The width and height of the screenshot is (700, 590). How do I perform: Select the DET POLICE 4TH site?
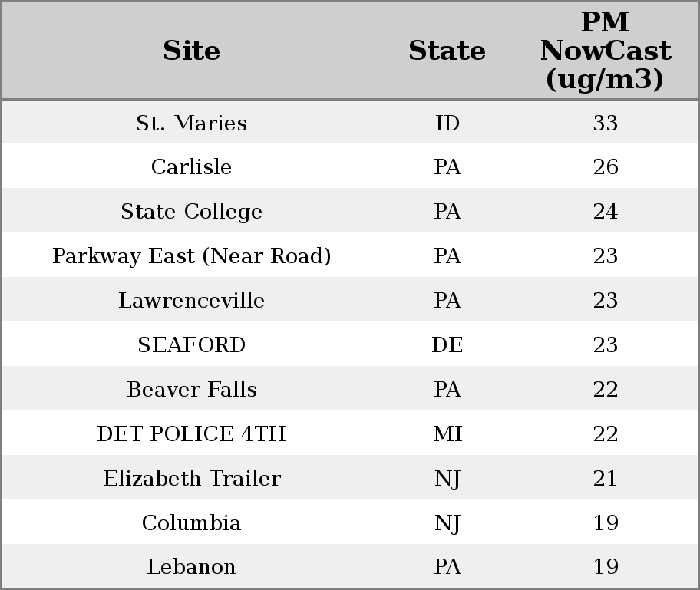(191, 434)
